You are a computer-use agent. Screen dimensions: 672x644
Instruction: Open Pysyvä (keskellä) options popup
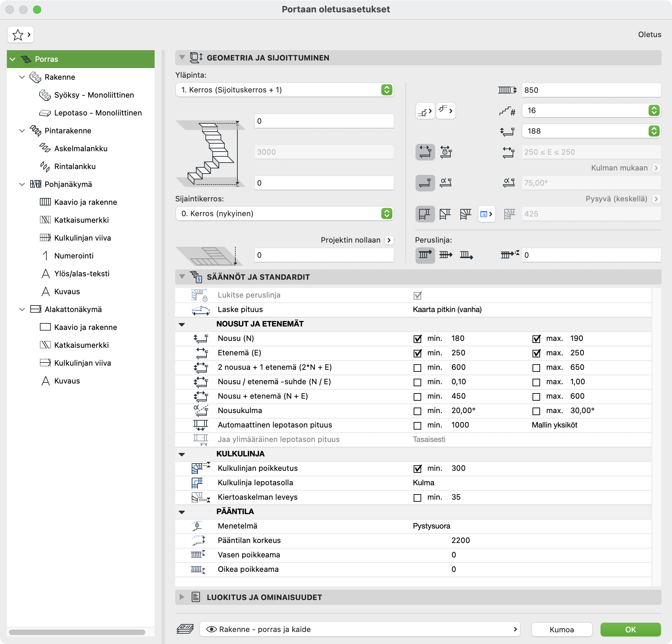pos(656,199)
